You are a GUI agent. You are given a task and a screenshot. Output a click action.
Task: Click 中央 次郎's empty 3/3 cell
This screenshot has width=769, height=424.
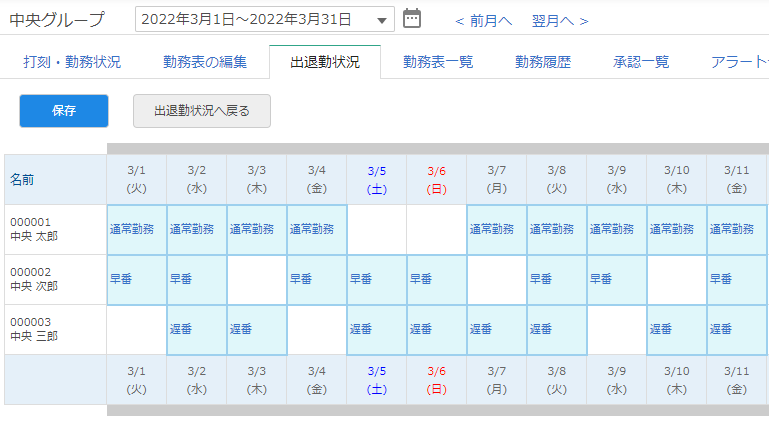[256, 279]
